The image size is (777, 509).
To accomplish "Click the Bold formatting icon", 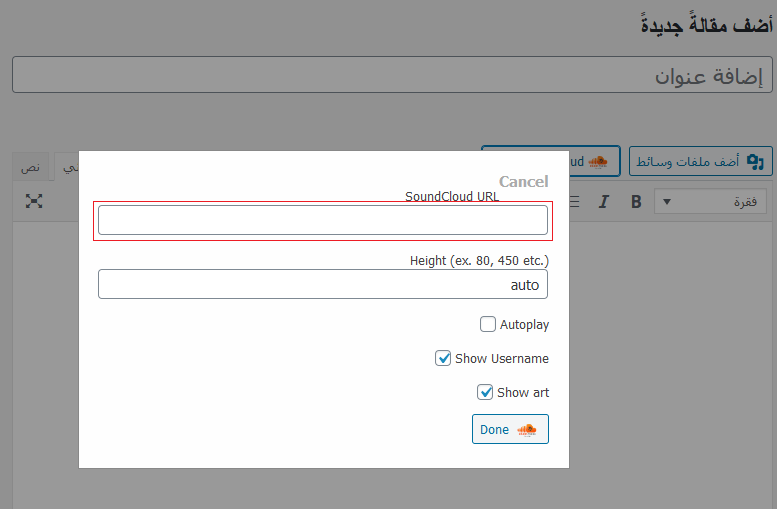I will (636, 202).
